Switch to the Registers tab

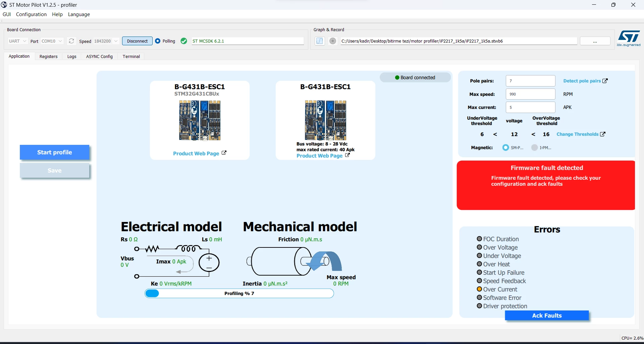coord(49,56)
